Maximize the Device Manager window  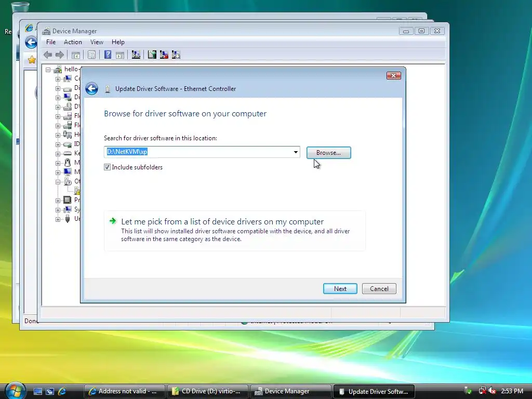coord(421,31)
